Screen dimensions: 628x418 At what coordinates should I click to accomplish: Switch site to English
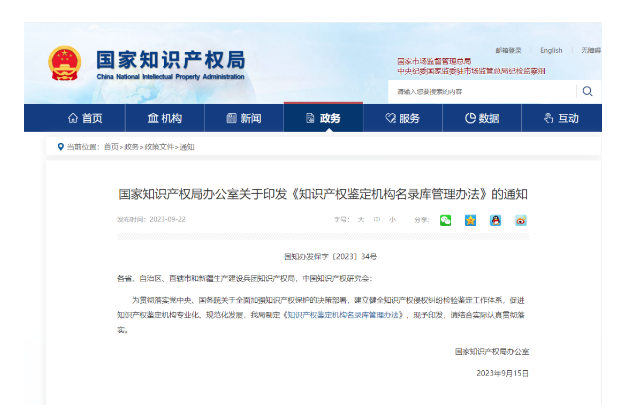(x=551, y=50)
